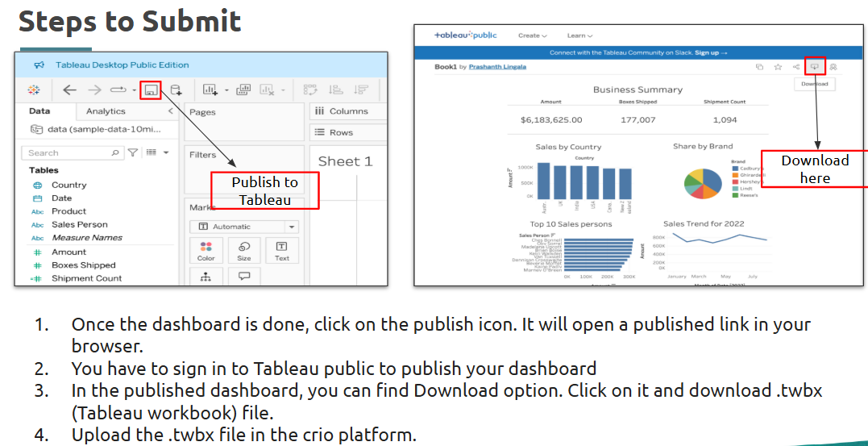The height and width of the screenshot is (446, 868).
Task: Click the Save/Publish icon in Tableau toolbar
Action: (x=151, y=90)
